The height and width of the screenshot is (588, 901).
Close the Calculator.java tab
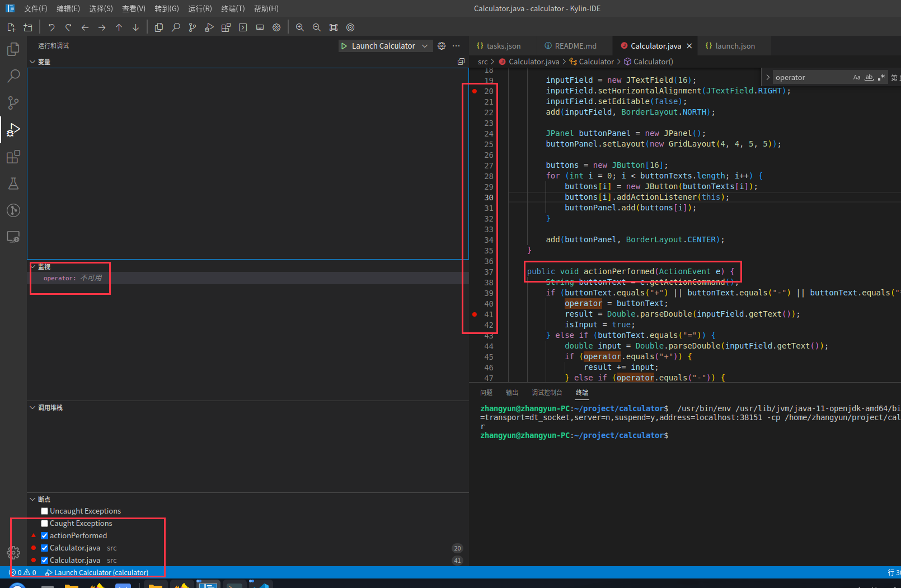click(x=689, y=46)
